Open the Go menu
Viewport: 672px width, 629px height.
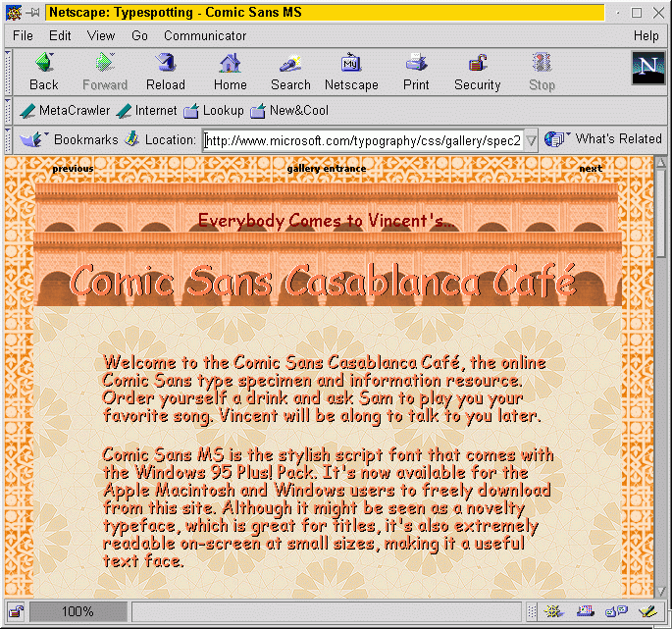click(x=139, y=35)
